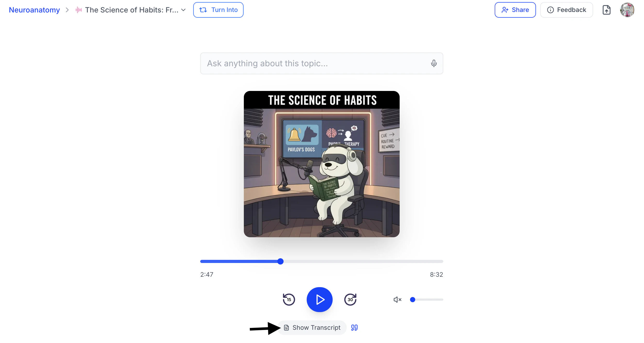Click the microphone icon in the search box
Image resolution: width=644 pixels, height=343 pixels.
[434, 63]
